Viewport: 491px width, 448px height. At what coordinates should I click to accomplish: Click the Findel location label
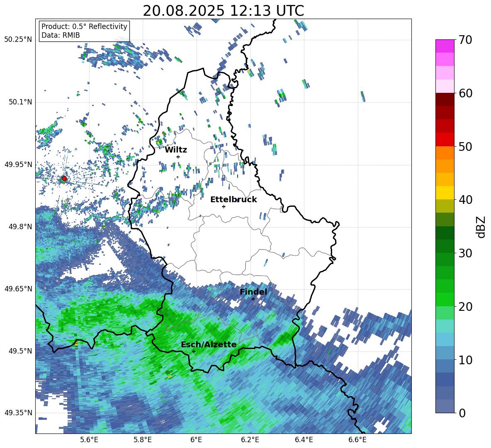(x=253, y=292)
